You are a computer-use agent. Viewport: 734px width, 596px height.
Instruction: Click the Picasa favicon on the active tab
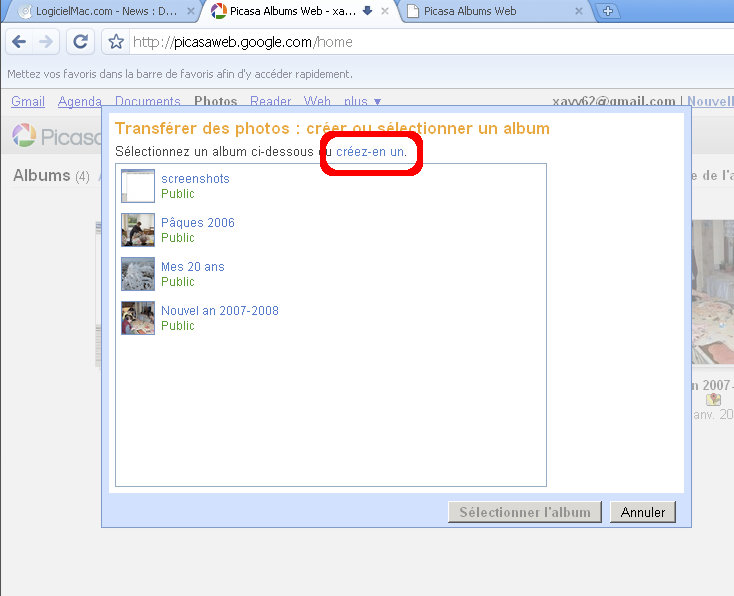pyautogui.click(x=218, y=11)
